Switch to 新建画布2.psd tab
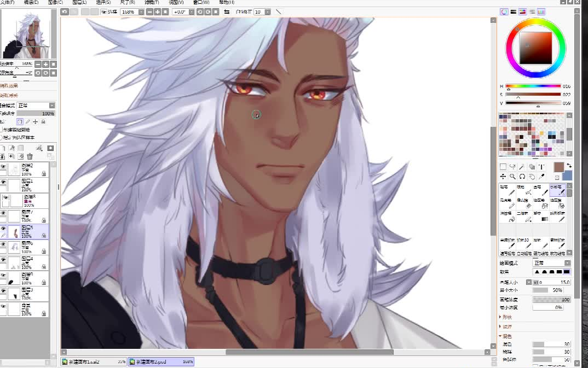Image resolution: width=588 pixels, height=368 pixels. click(x=161, y=362)
